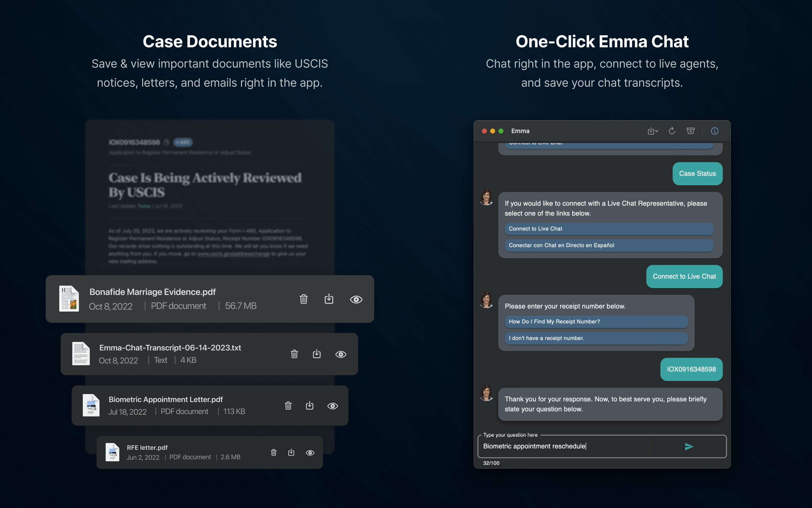Screen dimensions: 812x508
Task: Delete Bonafide Marriage Evidence.pdf with trash icon
Action: point(304,299)
